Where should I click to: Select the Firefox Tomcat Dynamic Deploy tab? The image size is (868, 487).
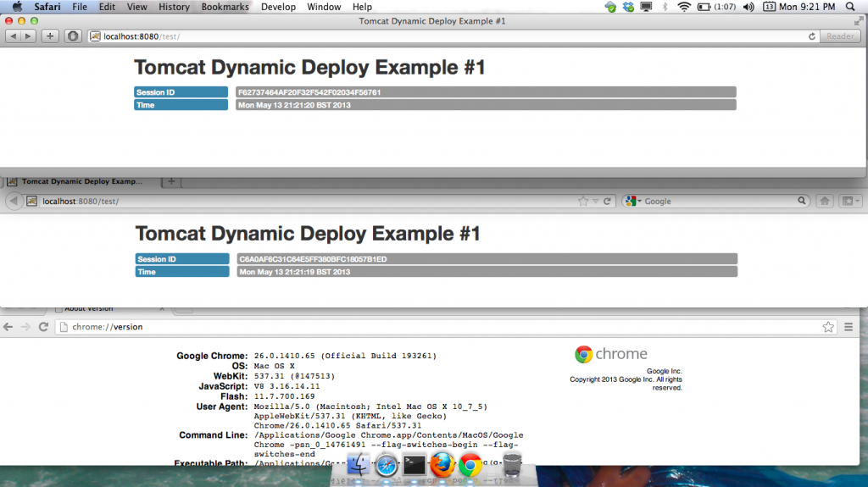click(81, 181)
